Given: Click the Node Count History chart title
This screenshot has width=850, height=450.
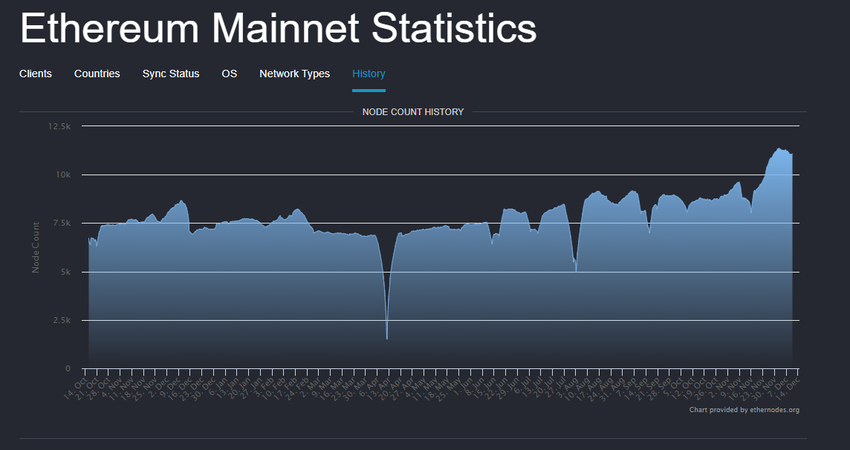Looking at the screenshot, I should tap(412, 112).
